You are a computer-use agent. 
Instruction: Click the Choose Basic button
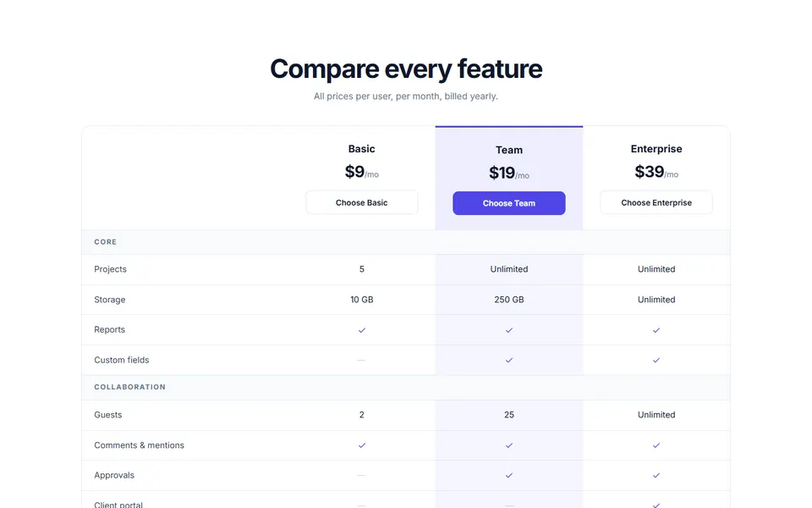coord(361,202)
